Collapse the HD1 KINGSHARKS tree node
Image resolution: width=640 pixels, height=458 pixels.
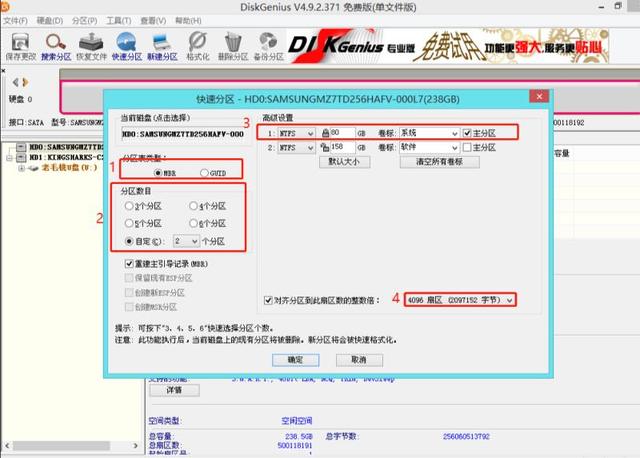click(x=10, y=157)
